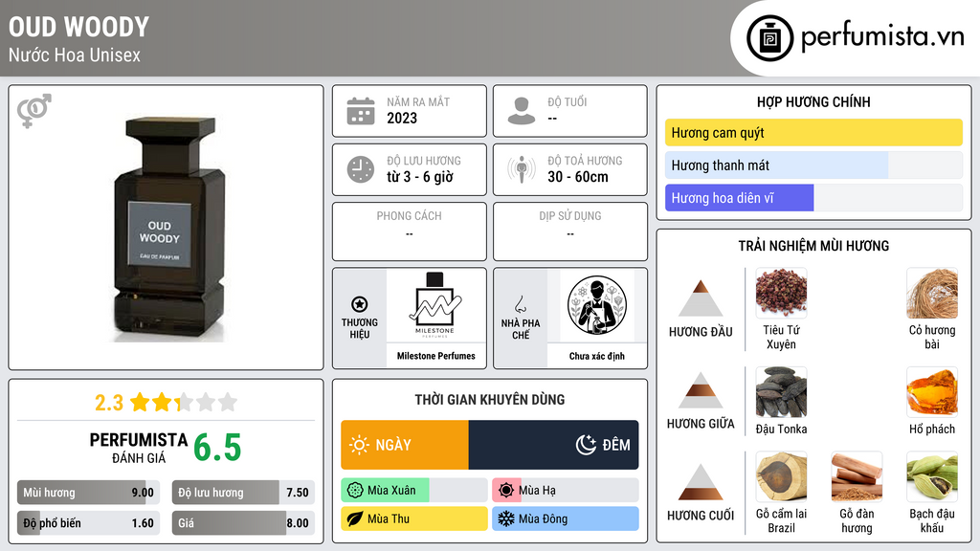Click the Dịp sử dụng card
The height and width of the screenshot is (551, 980).
tap(570, 231)
